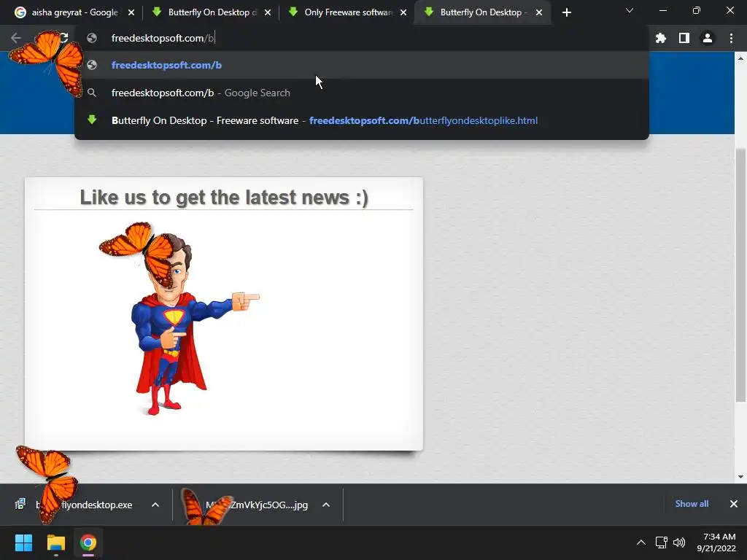The width and height of the screenshot is (747, 560).
Task: Open the butterflyondesktoplike.html suggestion
Action: (362, 120)
